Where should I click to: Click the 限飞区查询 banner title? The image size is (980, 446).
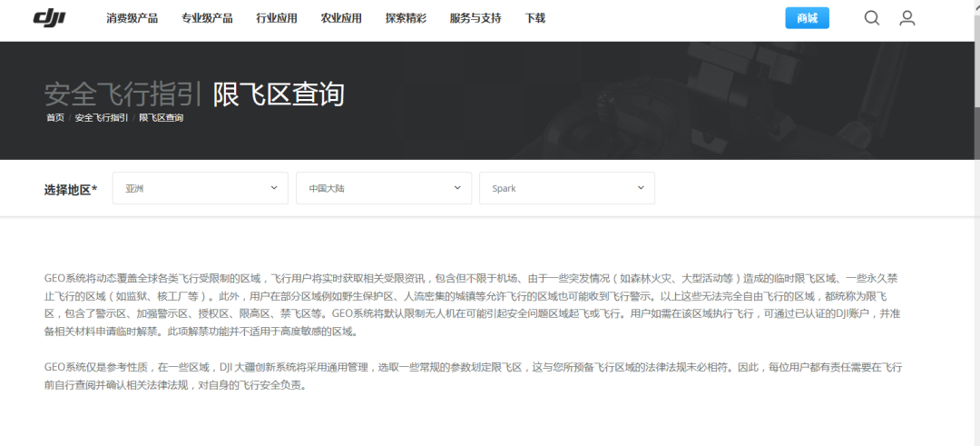279,94
